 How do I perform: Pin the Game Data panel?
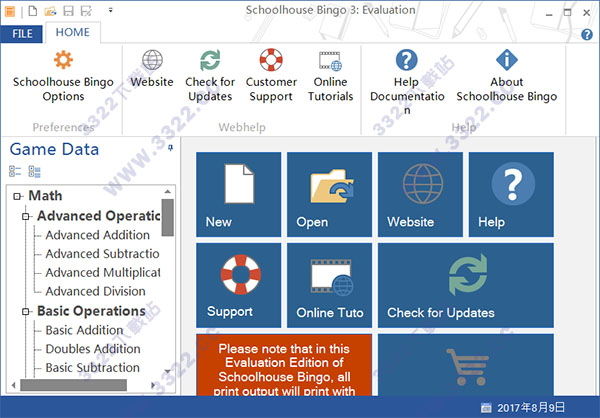pyautogui.click(x=170, y=148)
